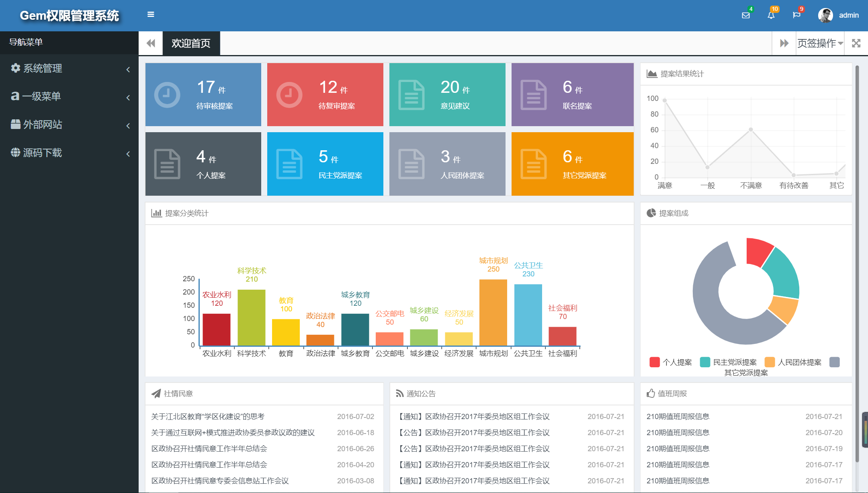Click the 城市规划 bar in chart
Viewport: 868px width, 493px height.
(493, 312)
